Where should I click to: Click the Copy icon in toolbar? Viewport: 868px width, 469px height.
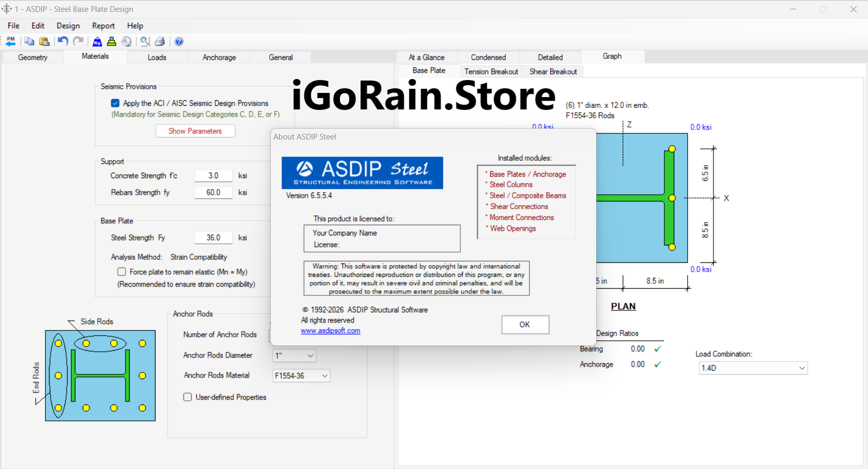pyautogui.click(x=29, y=41)
